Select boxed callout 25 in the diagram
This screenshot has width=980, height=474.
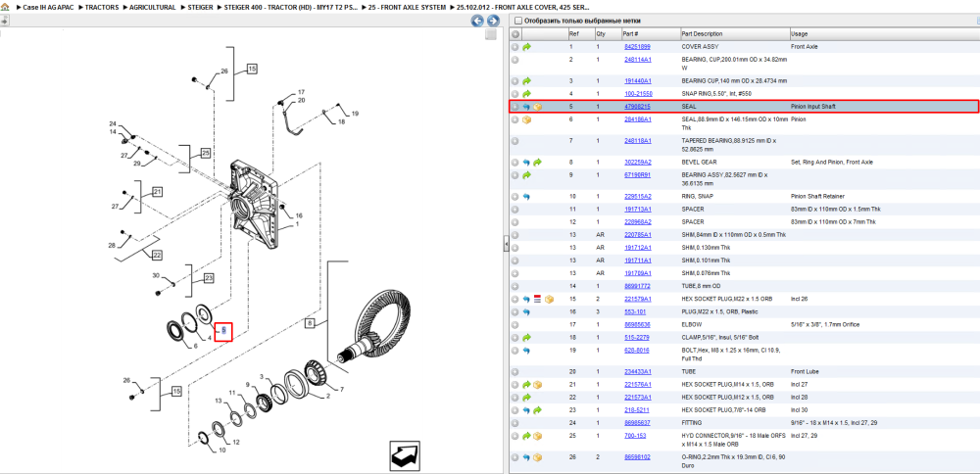[x=206, y=153]
